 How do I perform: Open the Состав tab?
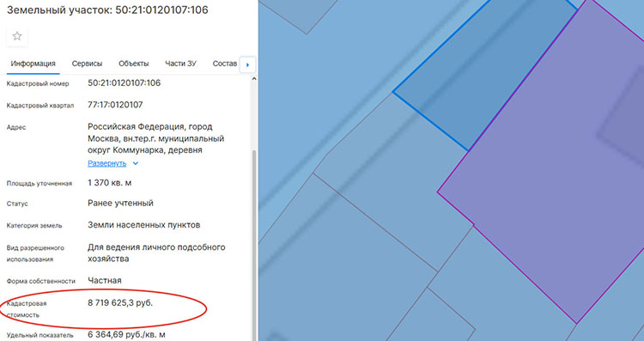(x=225, y=64)
